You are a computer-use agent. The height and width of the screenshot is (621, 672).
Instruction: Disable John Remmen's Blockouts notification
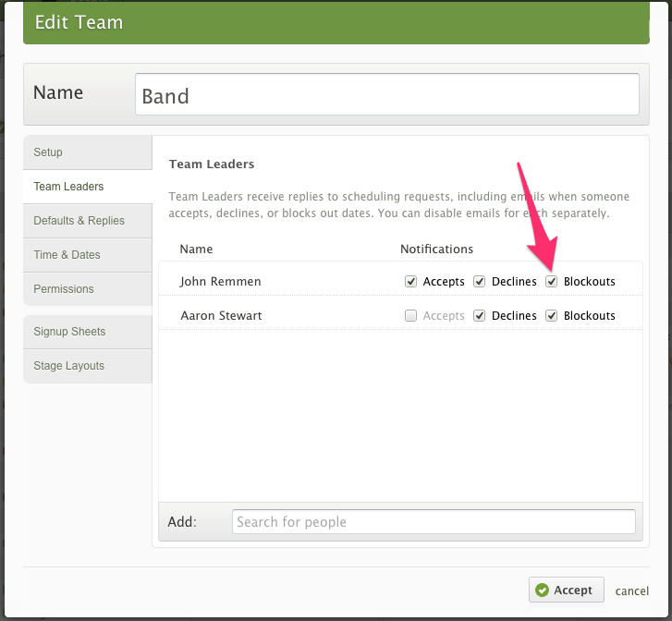coord(552,282)
